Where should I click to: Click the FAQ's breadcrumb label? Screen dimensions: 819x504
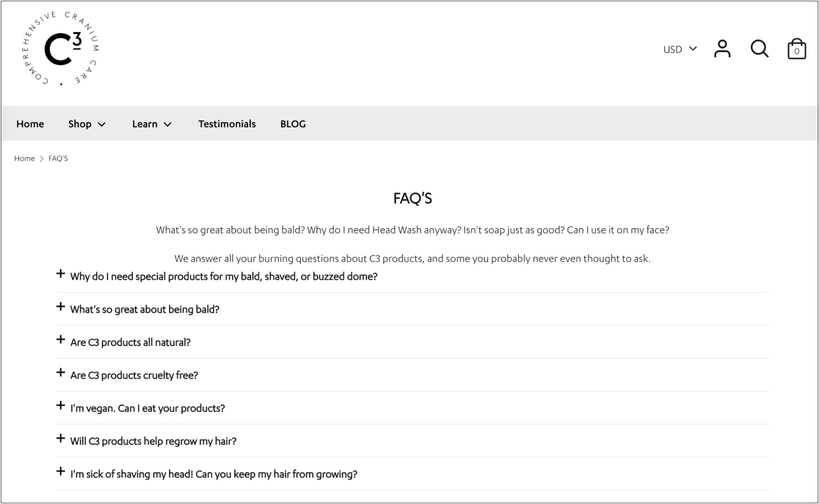pos(59,158)
